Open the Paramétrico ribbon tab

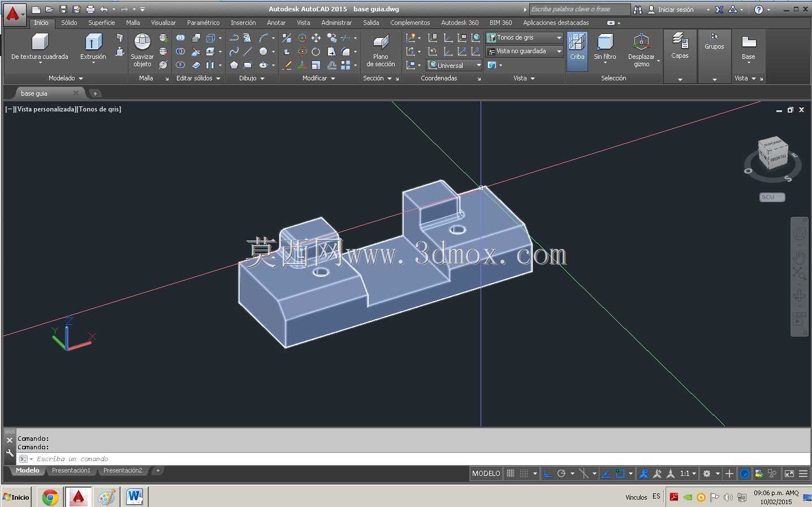[x=203, y=23]
